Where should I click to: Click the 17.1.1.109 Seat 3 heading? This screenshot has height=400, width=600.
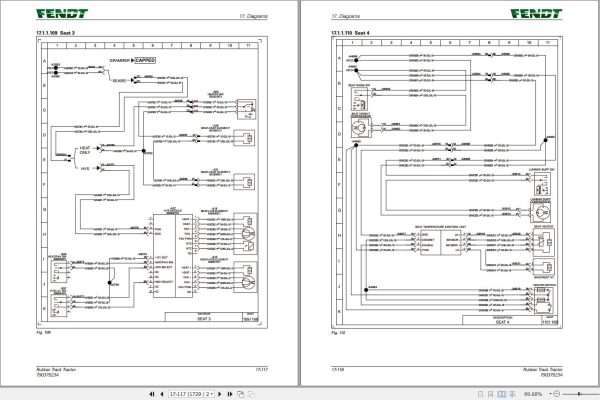(x=55, y=33)
